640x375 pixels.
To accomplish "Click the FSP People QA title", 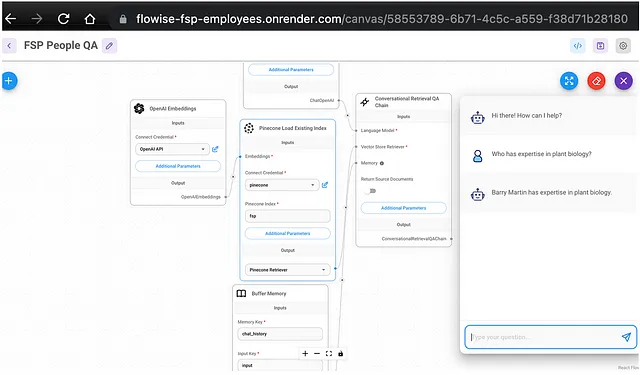I will point(61,45).
